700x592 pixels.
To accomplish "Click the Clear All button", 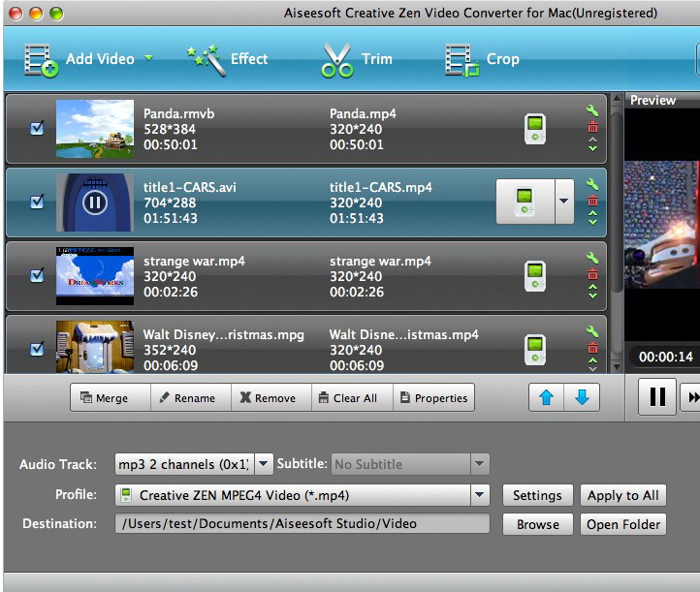I will (352, 397).
